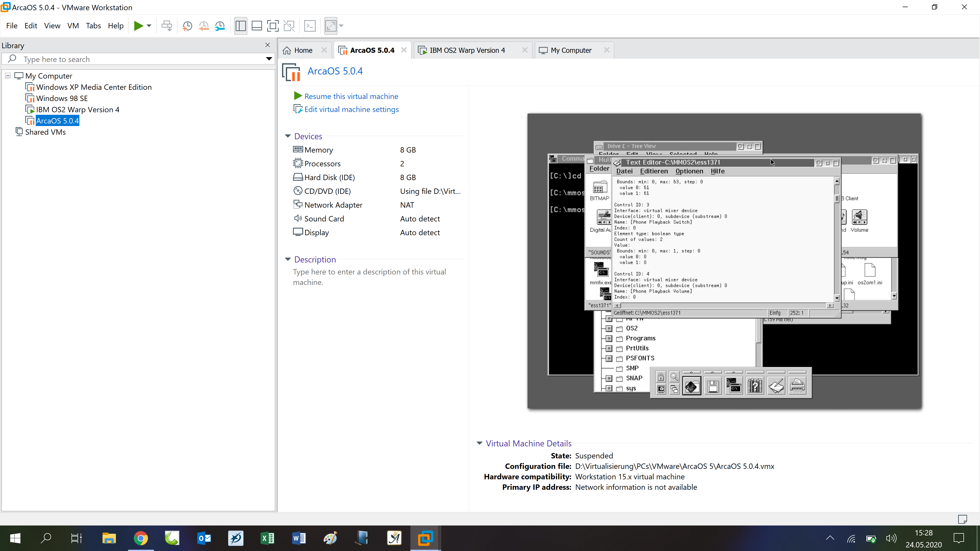
Task: Close the Library panel
Action: pos(267,45)
